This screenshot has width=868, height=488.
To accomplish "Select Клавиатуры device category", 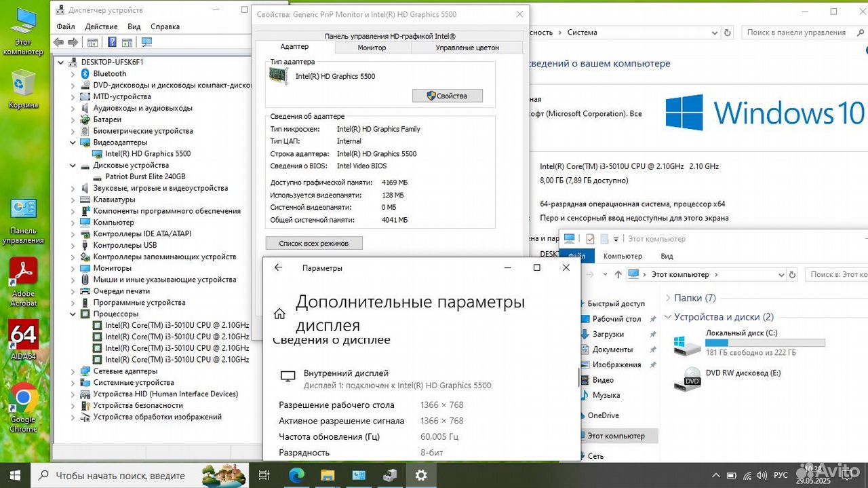I will pos(114,200).
